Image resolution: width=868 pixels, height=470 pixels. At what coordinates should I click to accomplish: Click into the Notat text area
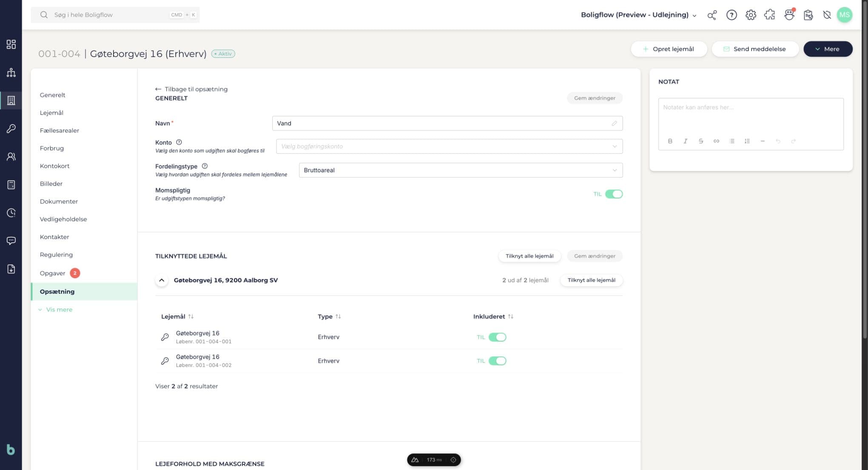pos(751,116)
